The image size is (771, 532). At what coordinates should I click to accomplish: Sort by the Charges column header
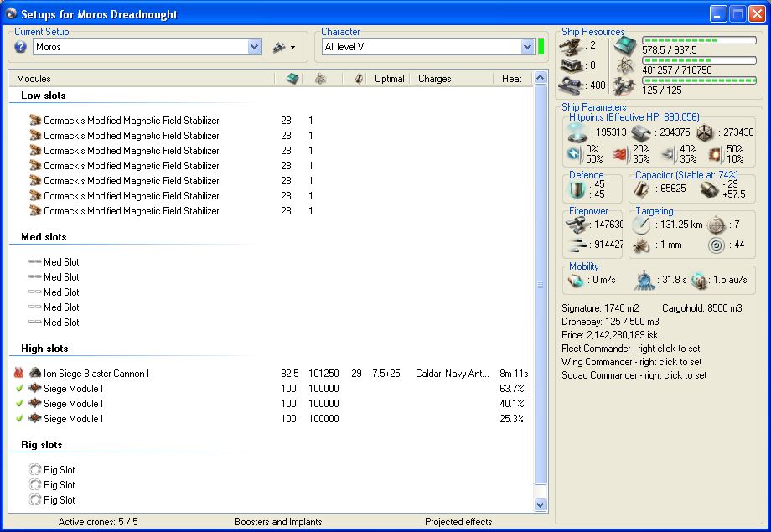coord(434,79)
